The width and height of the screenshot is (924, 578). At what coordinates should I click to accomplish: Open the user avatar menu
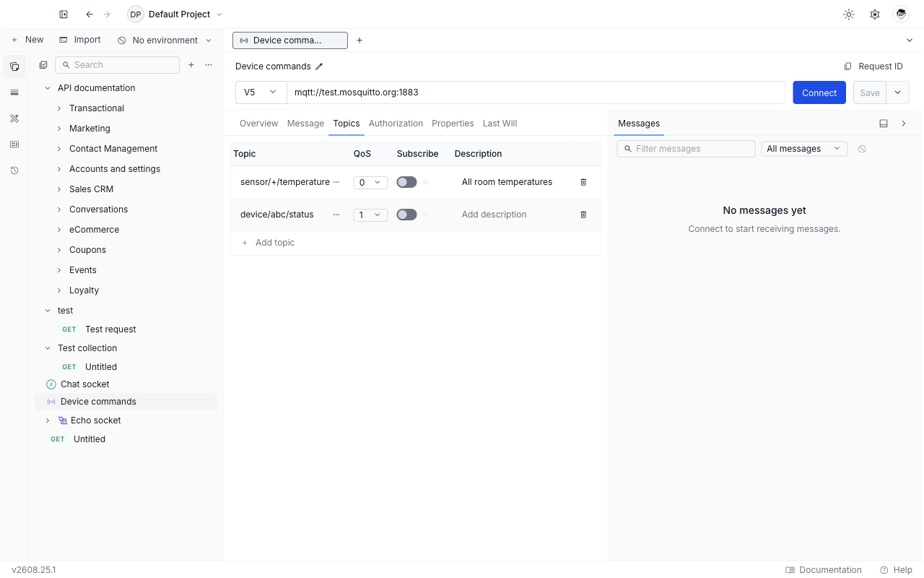coord(901,14)
